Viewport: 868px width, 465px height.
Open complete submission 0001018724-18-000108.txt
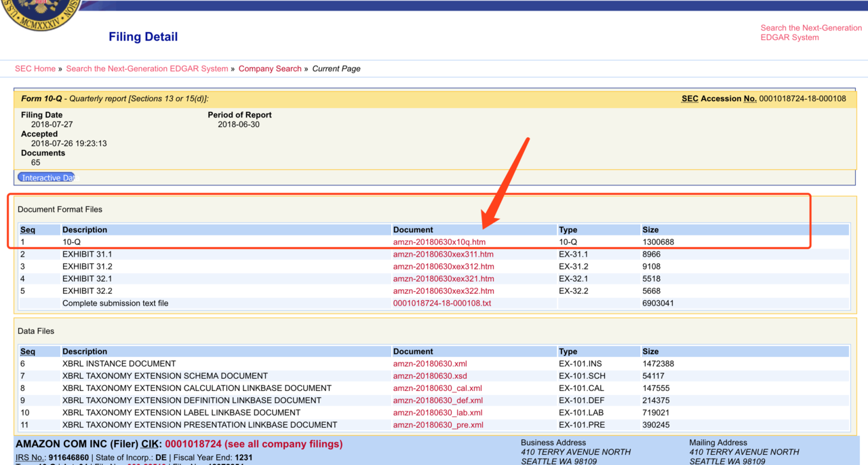(x=442, y=303)
